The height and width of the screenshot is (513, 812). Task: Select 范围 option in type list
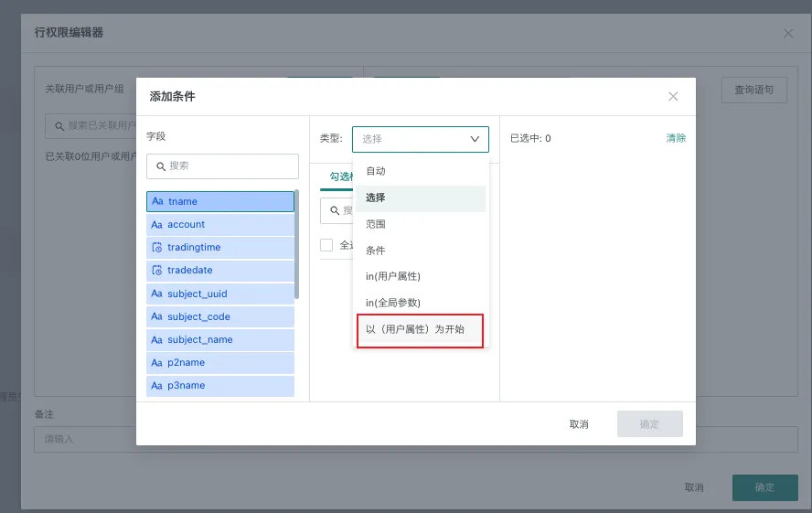[x=376, y=223]
